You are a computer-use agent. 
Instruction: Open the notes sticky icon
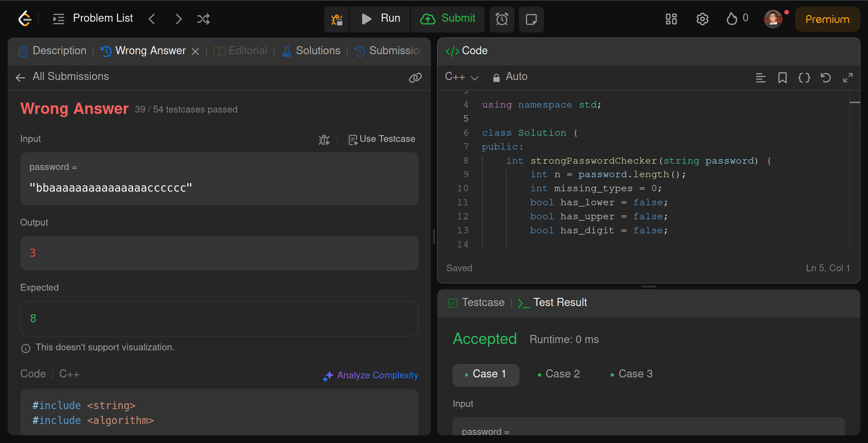(x=531, y=19)
